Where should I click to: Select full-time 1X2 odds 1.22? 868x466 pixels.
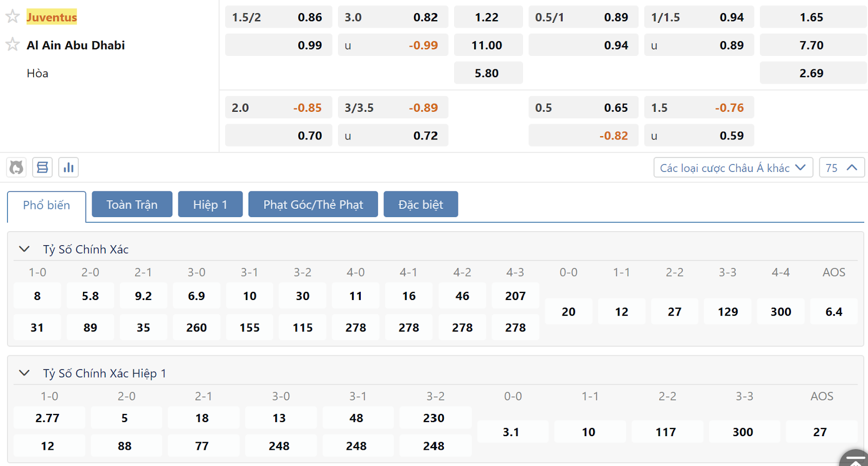pos(488,17)
